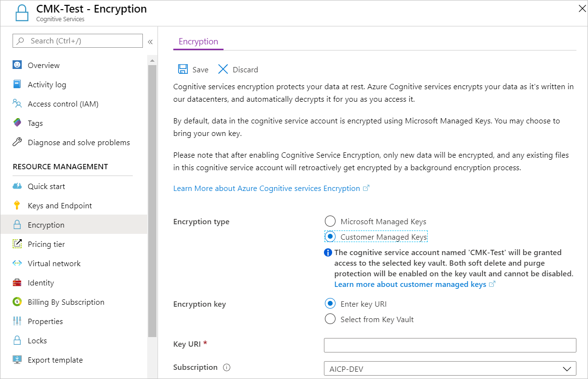Choose Select from Key Vault option
Screen dimensions: 588x379
330,319
